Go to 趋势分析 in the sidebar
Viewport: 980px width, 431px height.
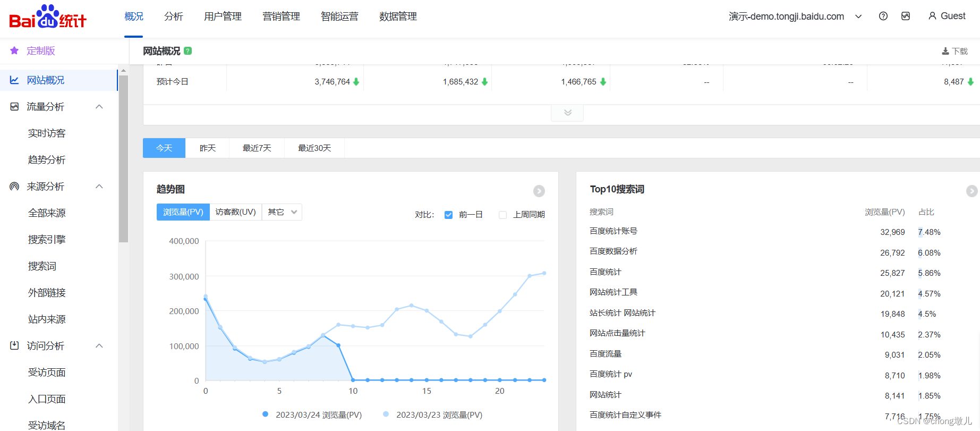click(47, 159)
